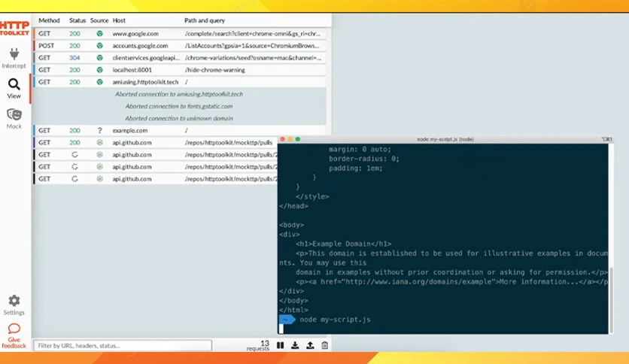Viewport: 629px width, 364px height.
Task: Select Aborted connection to amiusing.httptoolkit.tech
Action: pos(179,94)
